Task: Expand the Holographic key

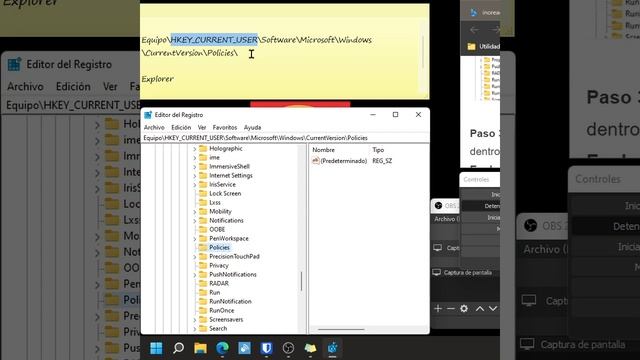Action: coord(195,149)
